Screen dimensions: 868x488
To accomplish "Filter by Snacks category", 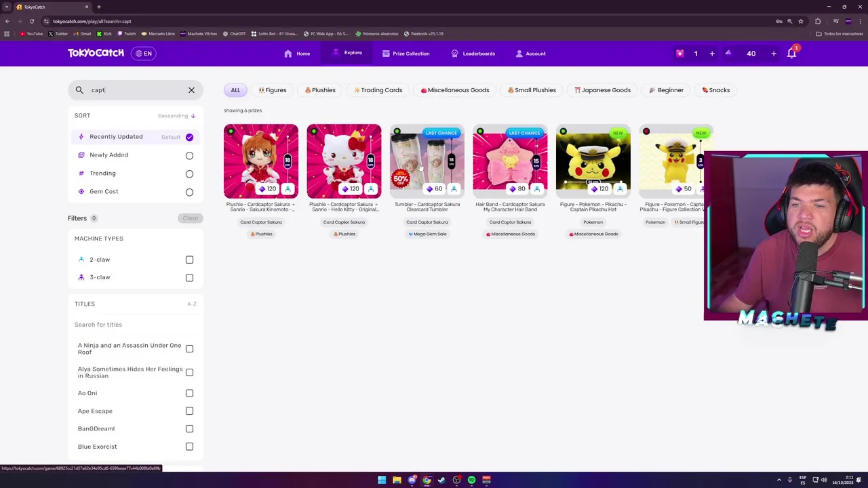I will click(716, 90).
